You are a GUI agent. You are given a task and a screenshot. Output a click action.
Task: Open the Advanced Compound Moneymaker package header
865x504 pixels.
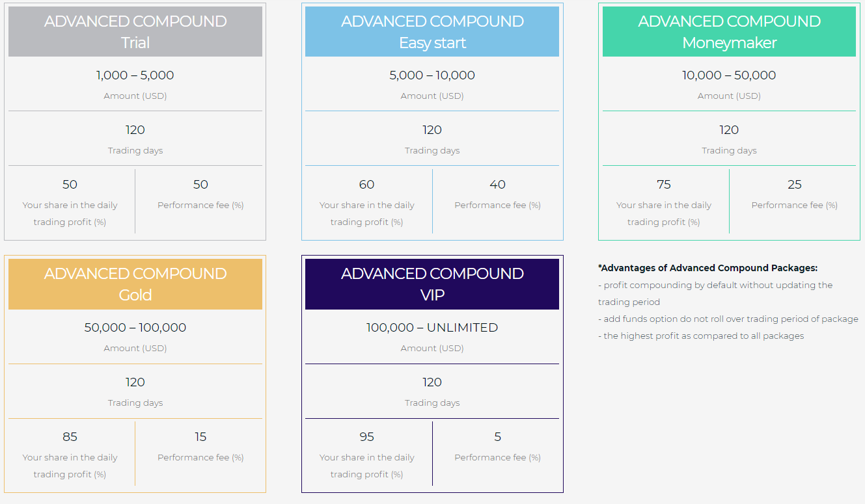(729, 32)
